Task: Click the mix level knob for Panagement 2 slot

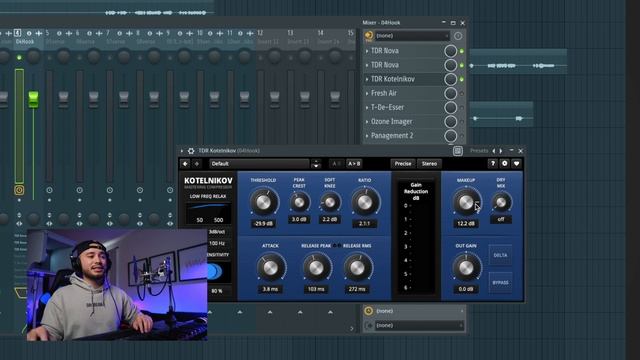Action: 450,136
